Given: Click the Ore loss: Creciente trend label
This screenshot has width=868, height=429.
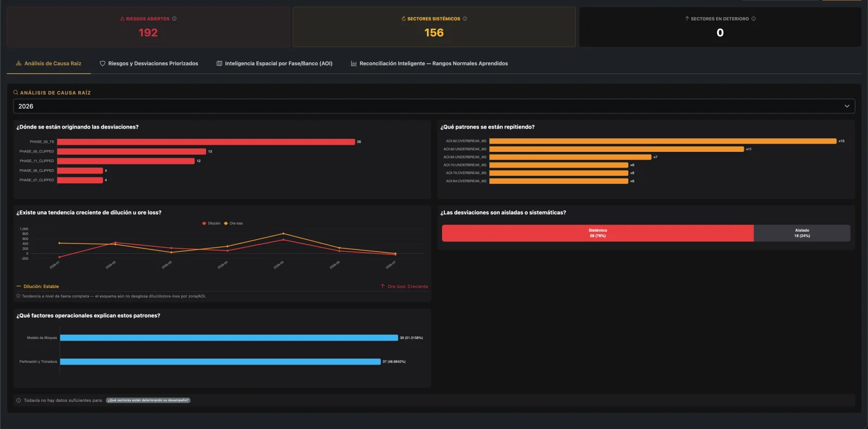Looking at the screenshot, I should pyautogui.click(x=408, y=286).
